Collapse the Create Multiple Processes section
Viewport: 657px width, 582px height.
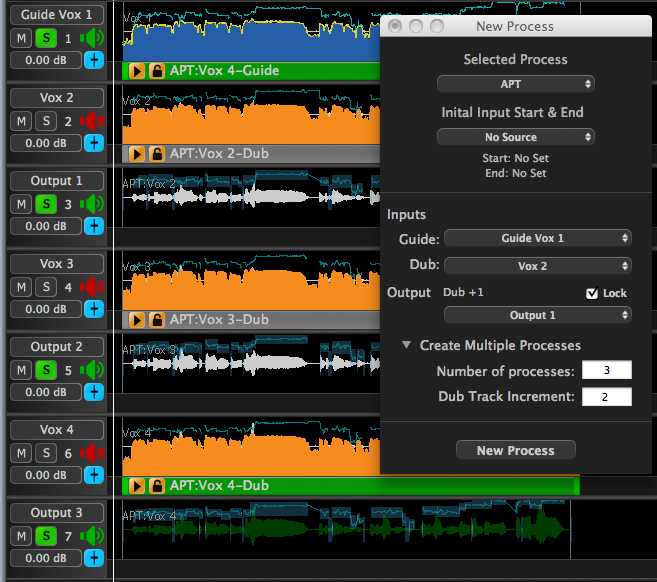(x=407, y=345)
